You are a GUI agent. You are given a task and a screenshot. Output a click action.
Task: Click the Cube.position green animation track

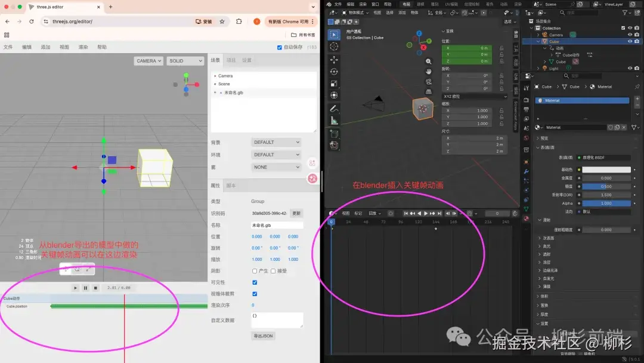click(129, 306)
